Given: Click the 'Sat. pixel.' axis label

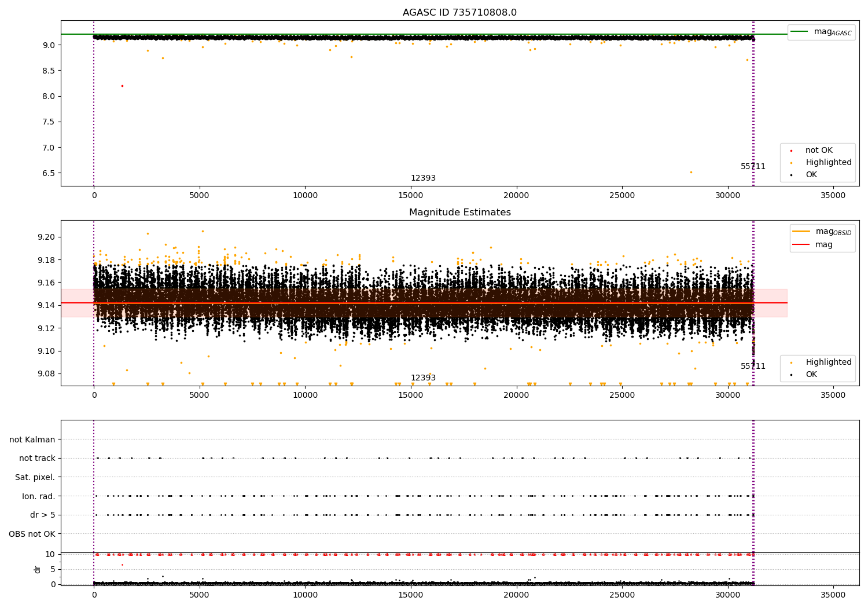Looking at the screenshot, I should [35, 477].
